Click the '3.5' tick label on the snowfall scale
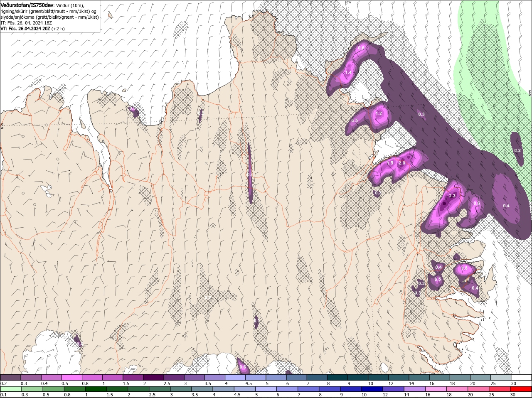532x398 pixels. [x=208, y=383]
